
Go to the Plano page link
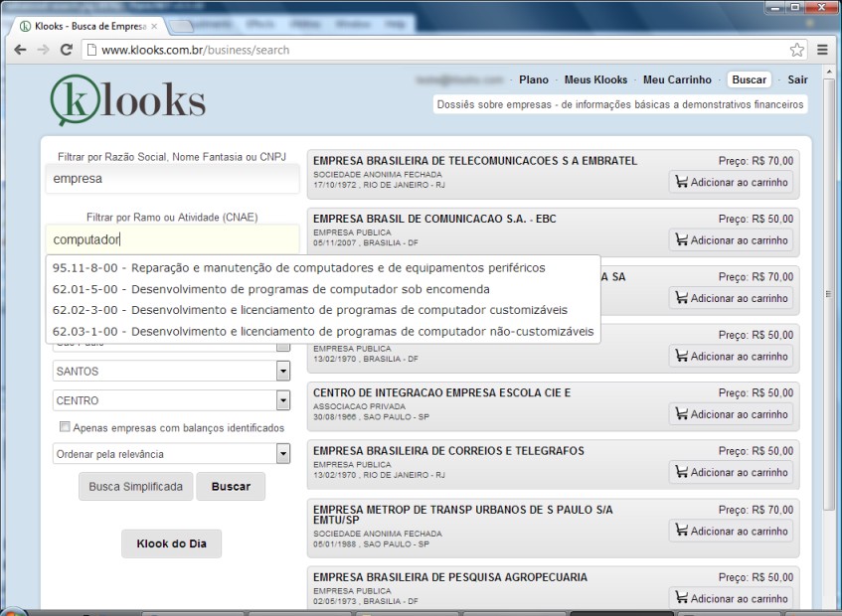pos(533,79)
